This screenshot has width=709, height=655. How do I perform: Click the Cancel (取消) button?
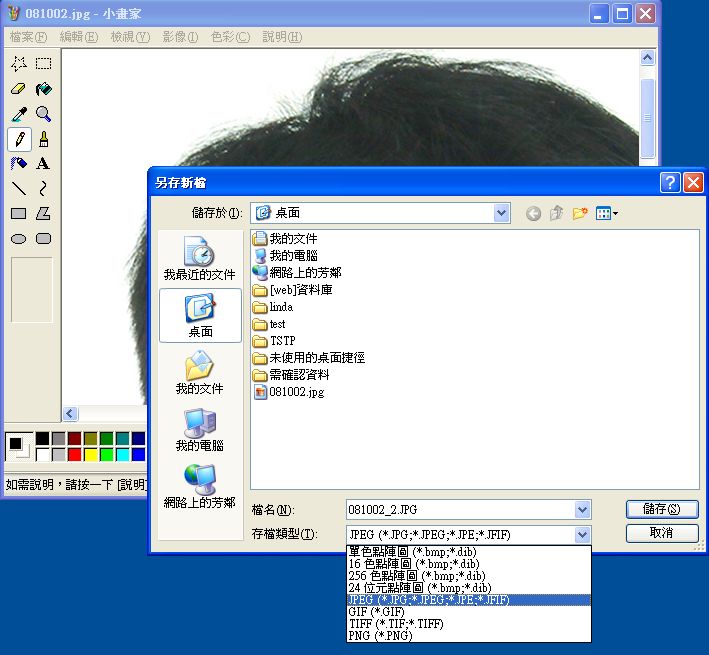pos(661,533)
